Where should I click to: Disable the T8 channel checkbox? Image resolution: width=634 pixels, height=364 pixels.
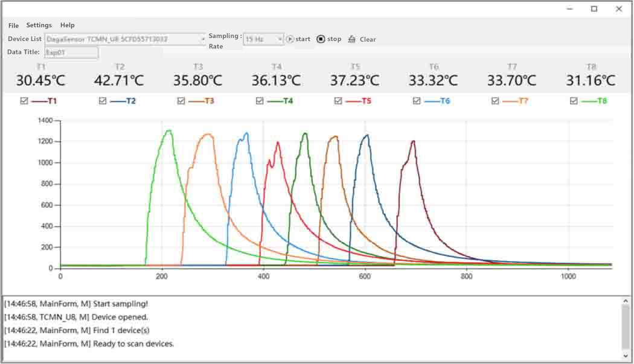coord(574,101)
